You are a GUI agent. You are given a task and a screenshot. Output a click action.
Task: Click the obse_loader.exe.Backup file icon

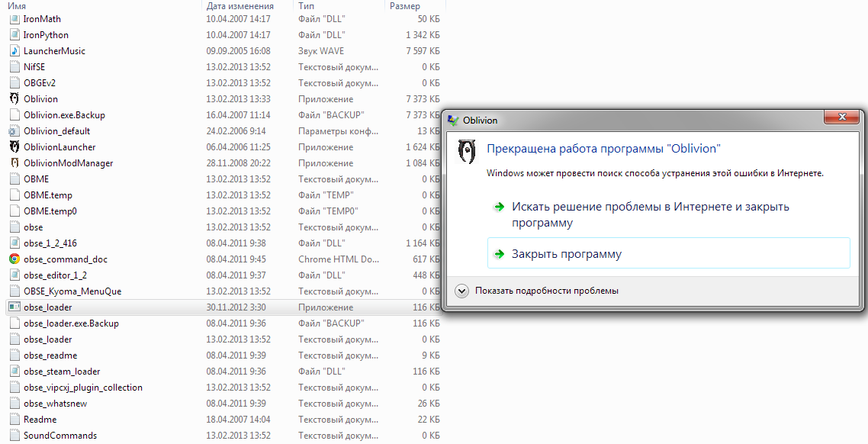tap(14, 323)
